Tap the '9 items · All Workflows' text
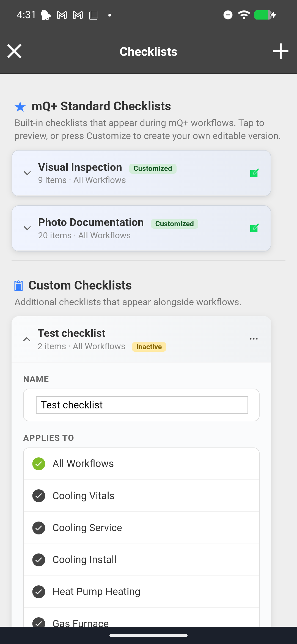Image resolution: width=297 pixels, height=644 pixels. click(82, 180)
